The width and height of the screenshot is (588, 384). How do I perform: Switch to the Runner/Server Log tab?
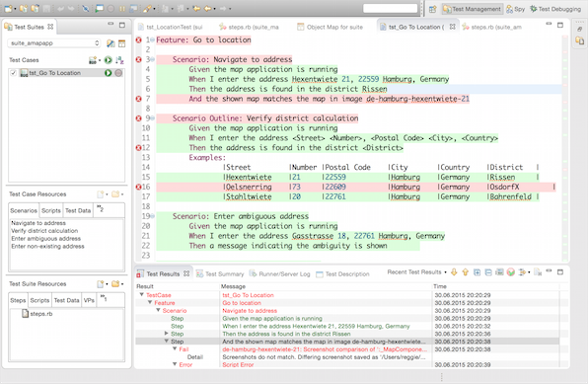(280, 274)
